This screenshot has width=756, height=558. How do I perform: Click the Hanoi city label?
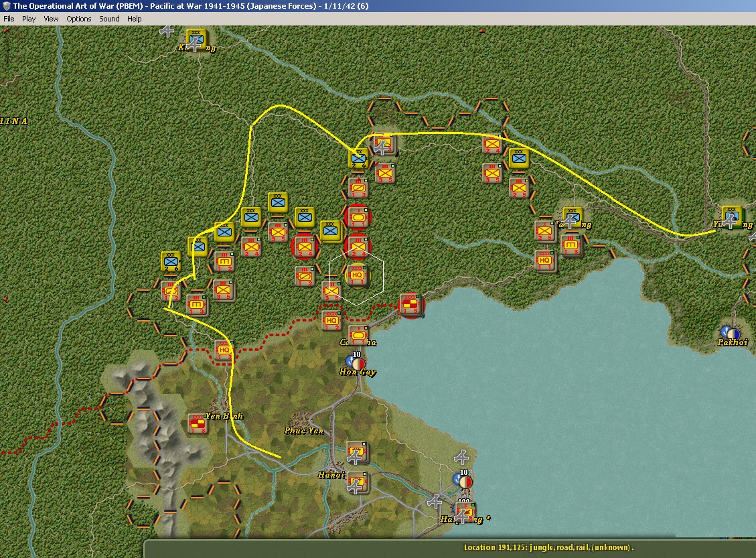(x=331, y=475)
